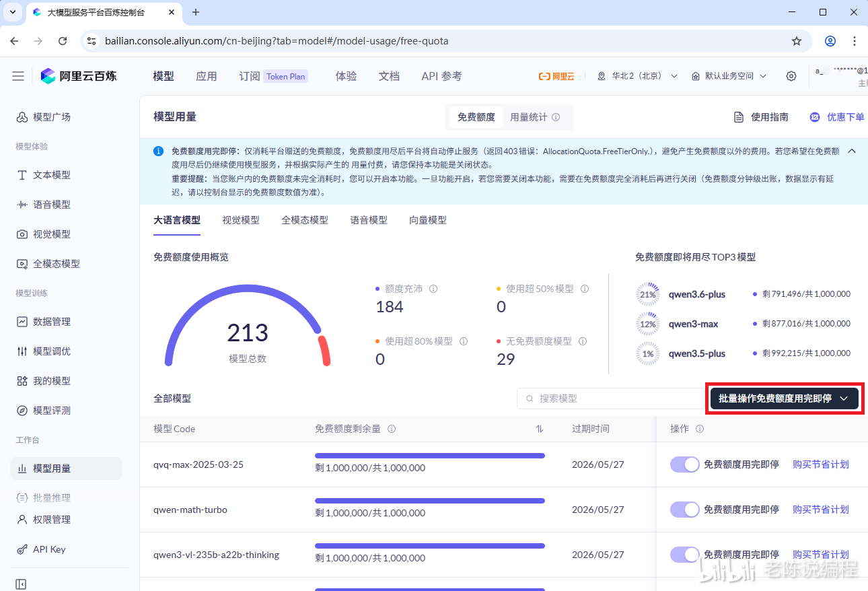Open 批量推理 in the sidebar
The height and width of the screenshot is (591, 868).
pyautogui.click(x=43, y=498)
